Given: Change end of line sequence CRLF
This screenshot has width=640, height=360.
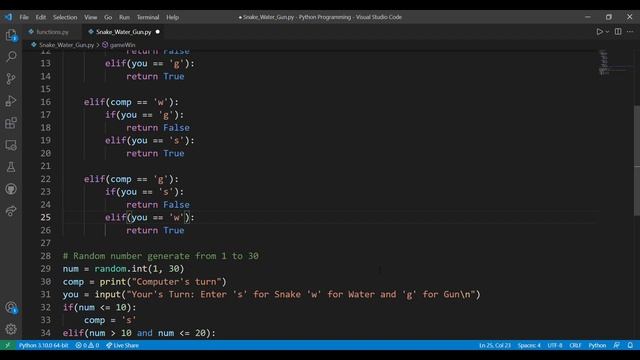Looking at the screenshot, I should pos(575,345).
